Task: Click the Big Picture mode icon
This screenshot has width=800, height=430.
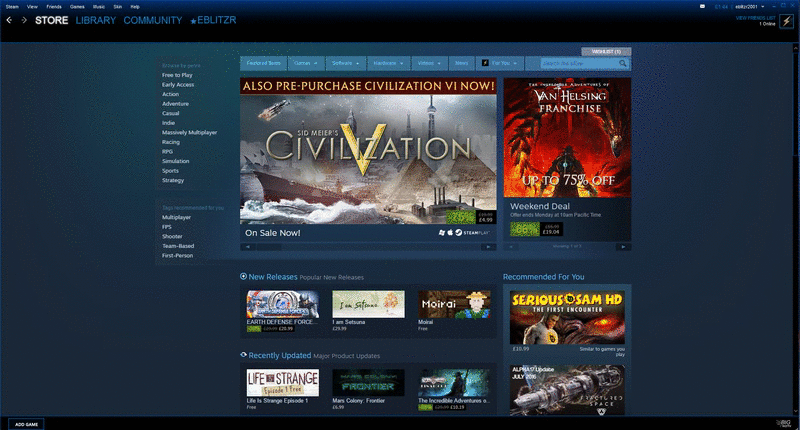Action: [x=783, y=423]
